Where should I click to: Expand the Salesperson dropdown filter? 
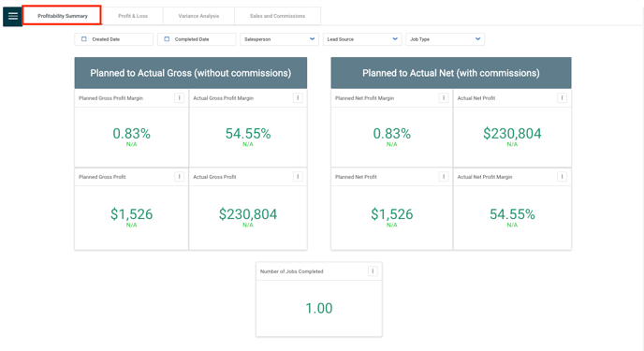(x=279, y=39)
